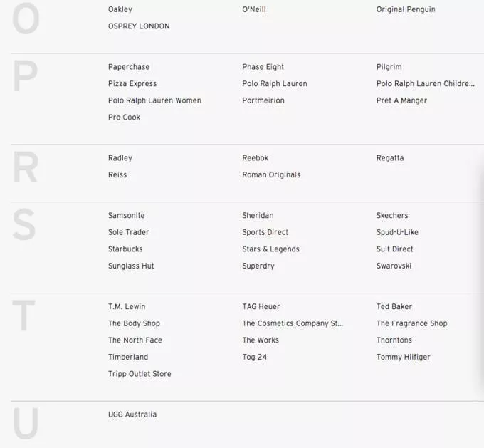484x448 pixels.
Task: Select Original Penguin from the list
Action: (406, 9)
